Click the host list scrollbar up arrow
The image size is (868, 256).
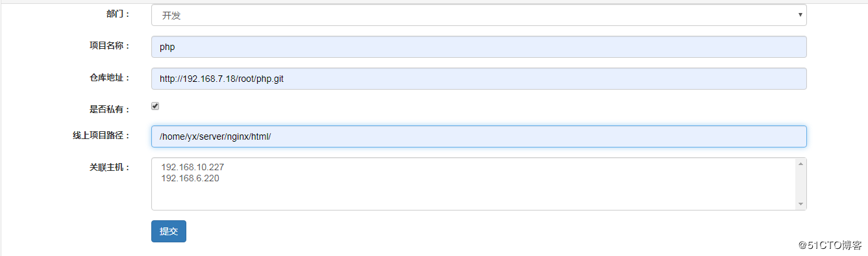800,164
